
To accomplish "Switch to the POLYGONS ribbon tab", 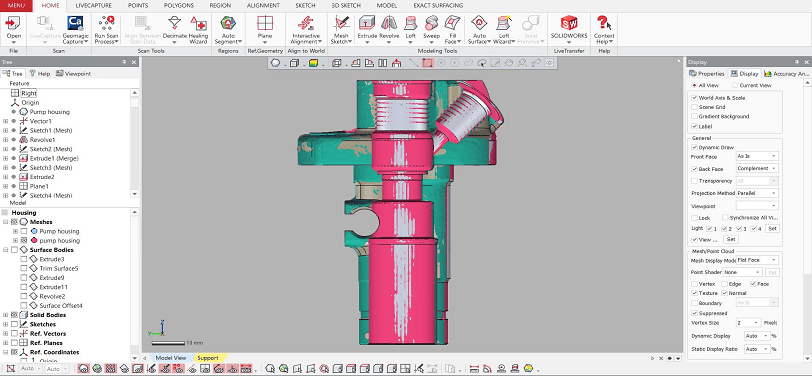I will pyautogui.click(x=179, y=6).
